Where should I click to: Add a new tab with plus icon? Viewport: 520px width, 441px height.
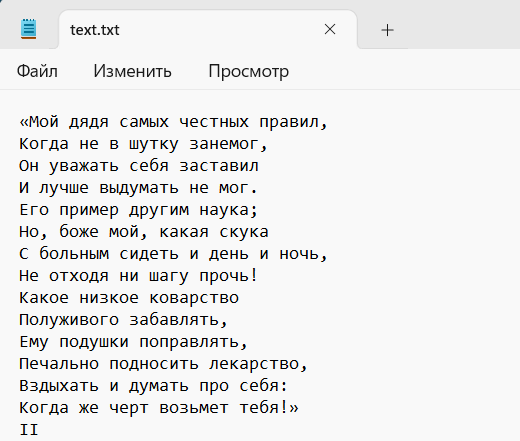pos(387,30)
